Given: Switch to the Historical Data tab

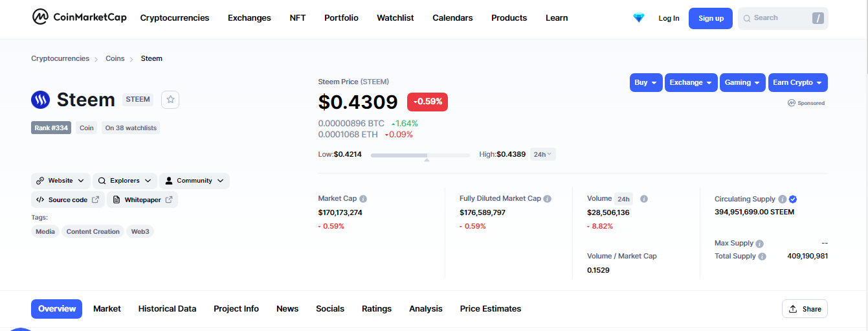Looking at the screenshot, I should [x=167, y=309].
